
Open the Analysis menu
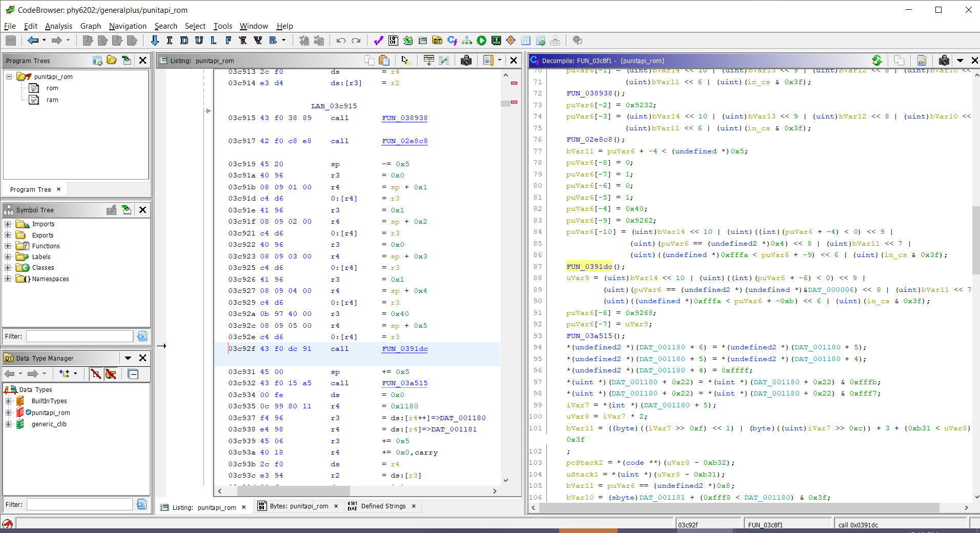[x=58, y=26]
